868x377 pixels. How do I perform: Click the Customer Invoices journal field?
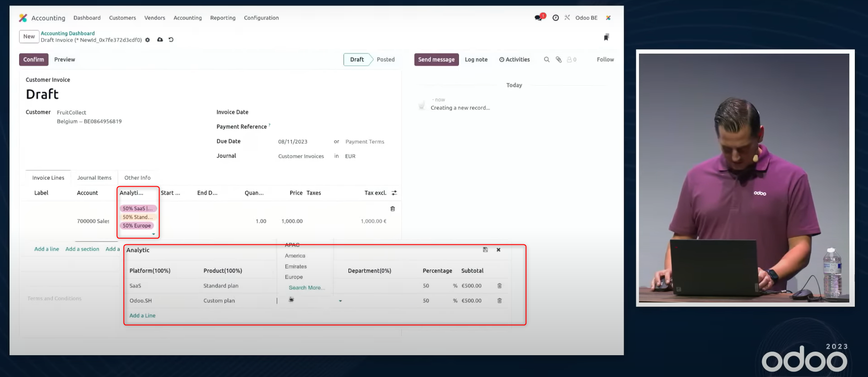(x=301, y=156)
